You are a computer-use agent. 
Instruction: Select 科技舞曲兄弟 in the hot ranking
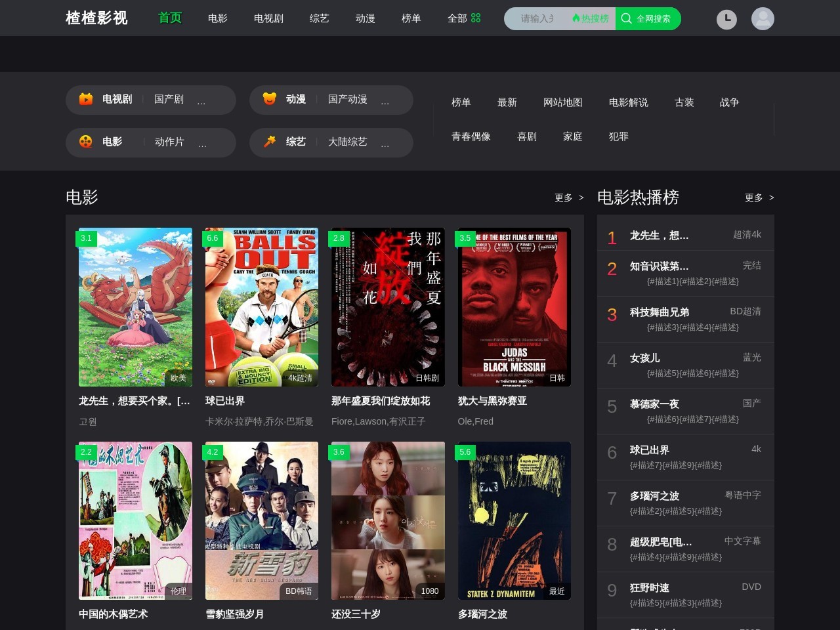659,312
